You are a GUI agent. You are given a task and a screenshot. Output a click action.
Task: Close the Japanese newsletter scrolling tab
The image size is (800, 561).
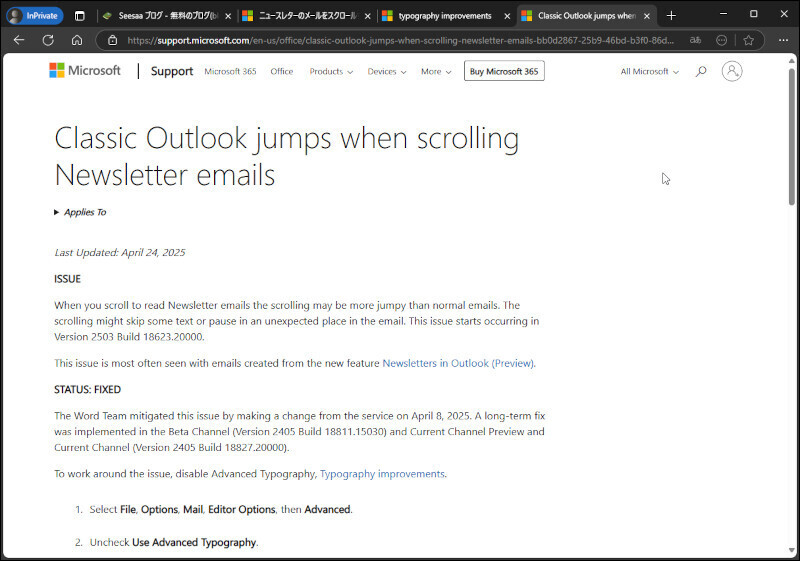click(367, 16)
